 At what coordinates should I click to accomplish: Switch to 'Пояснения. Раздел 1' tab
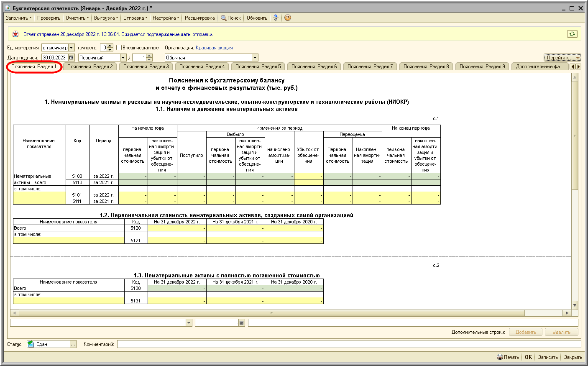tap(34, 67)
